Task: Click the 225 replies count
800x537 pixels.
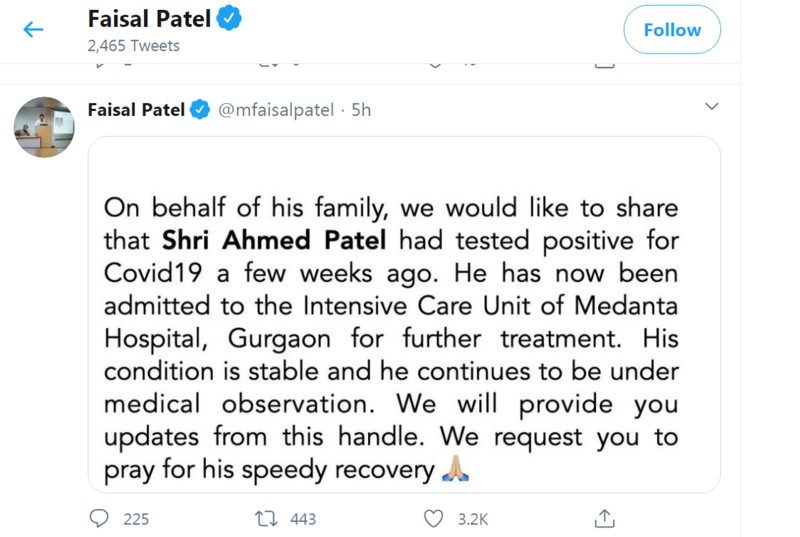Action: click(134, 518)
